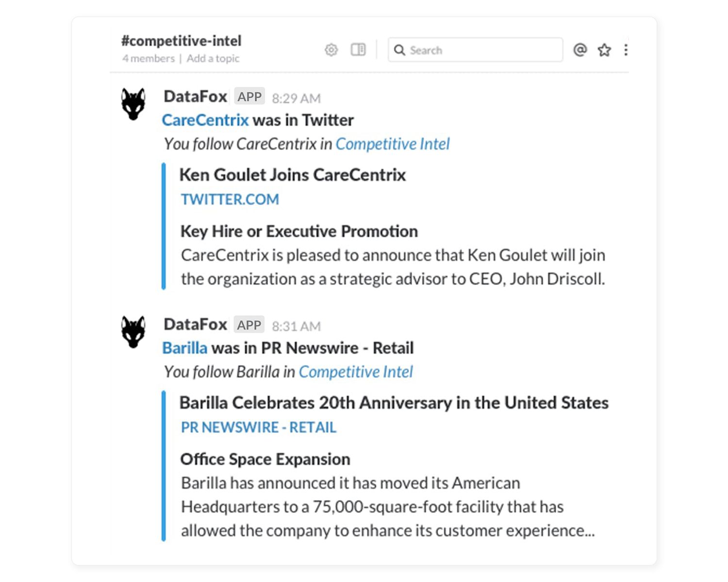Open the CareCentrix company link
This screenshot has height=582, width=728.
click(x=205, y=120)
